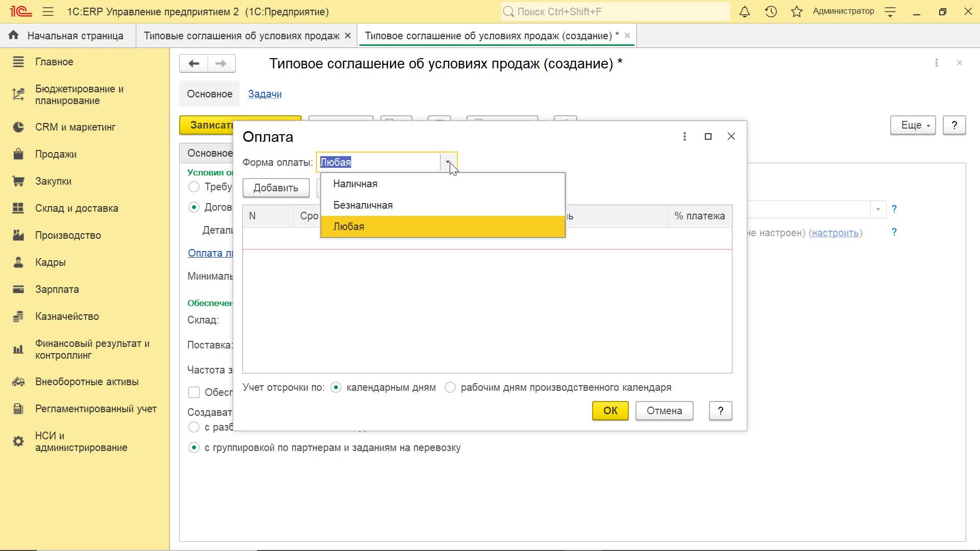Toggle the Обесп... checkbox

tap(194, 392)
